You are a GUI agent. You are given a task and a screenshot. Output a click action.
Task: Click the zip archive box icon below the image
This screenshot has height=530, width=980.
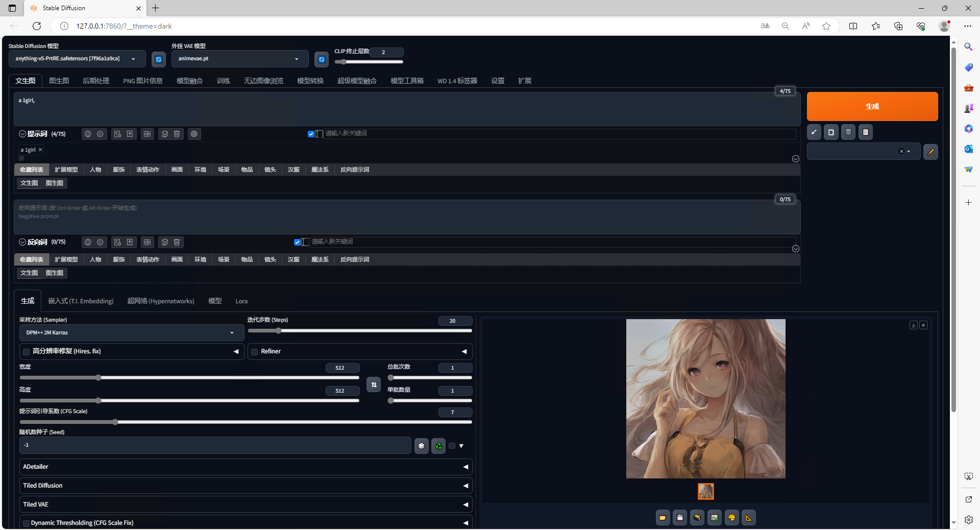tap(697, 518)
